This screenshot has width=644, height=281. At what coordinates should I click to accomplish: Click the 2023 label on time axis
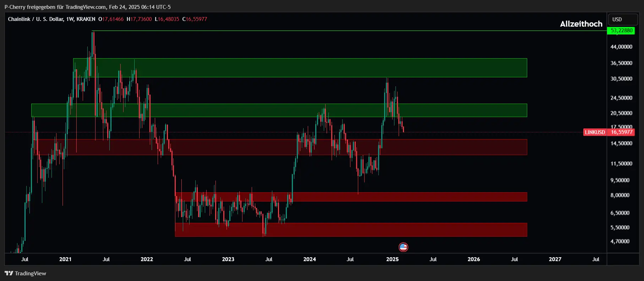(x=228, y=259)
